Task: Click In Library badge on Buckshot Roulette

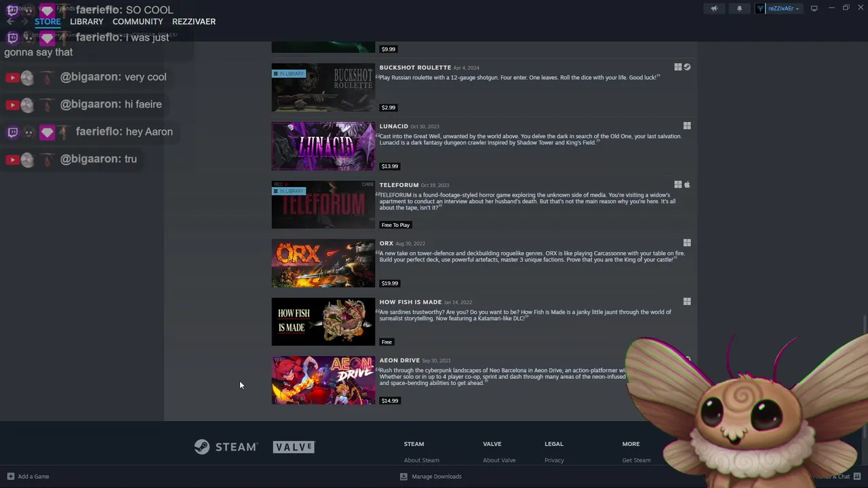Action: click(x=289, y=73)
